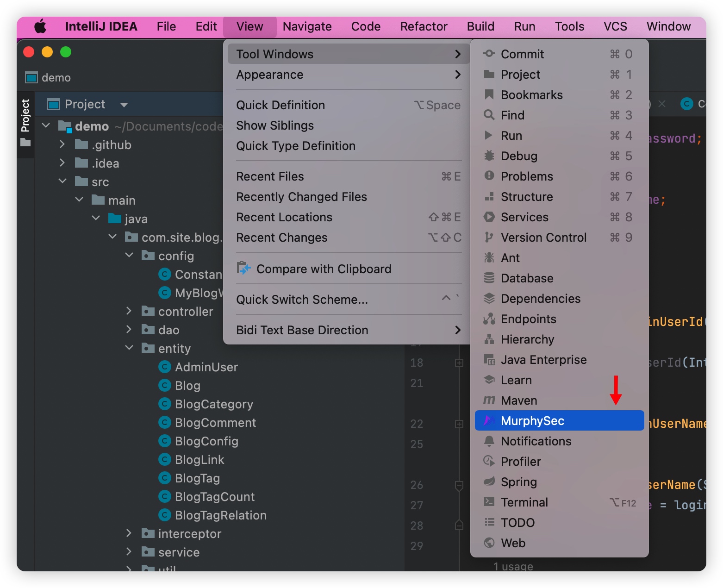Image resolution: width=723 pixels, height=588 pixels.
Task: Click the Bookmarks ribbon icon
Action: (x=489, y=94)
